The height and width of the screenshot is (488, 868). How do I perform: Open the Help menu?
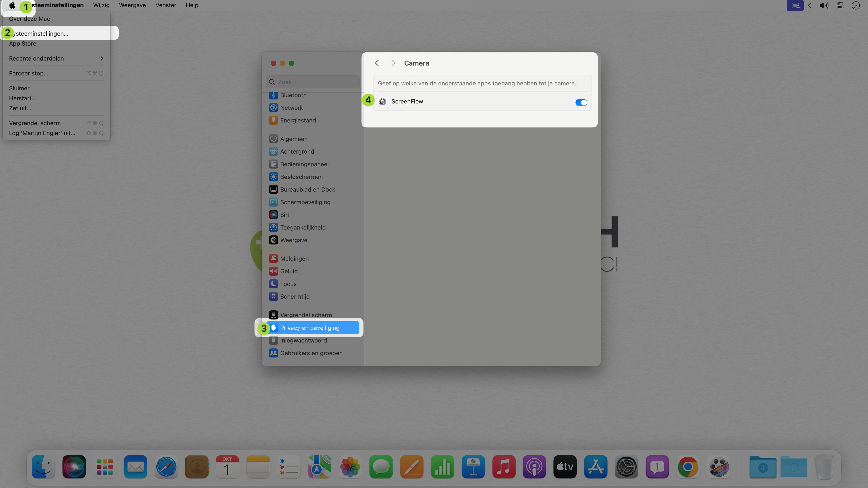coord(192,5)
